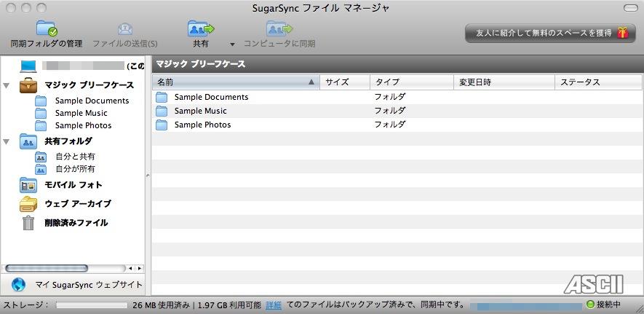Click the green 接続中 connection status indicator
Viewport: 644px width, 314px height.
tap(590, 305)
